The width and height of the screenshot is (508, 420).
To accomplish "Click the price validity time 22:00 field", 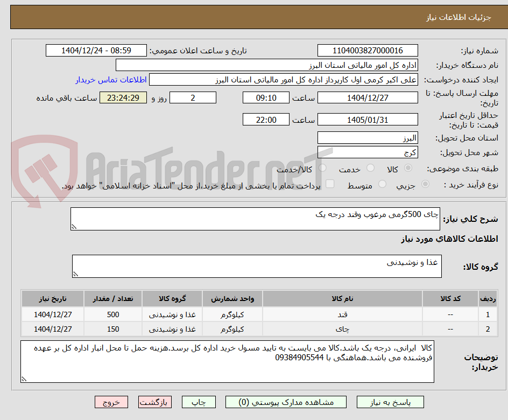I will coord(266,120).
